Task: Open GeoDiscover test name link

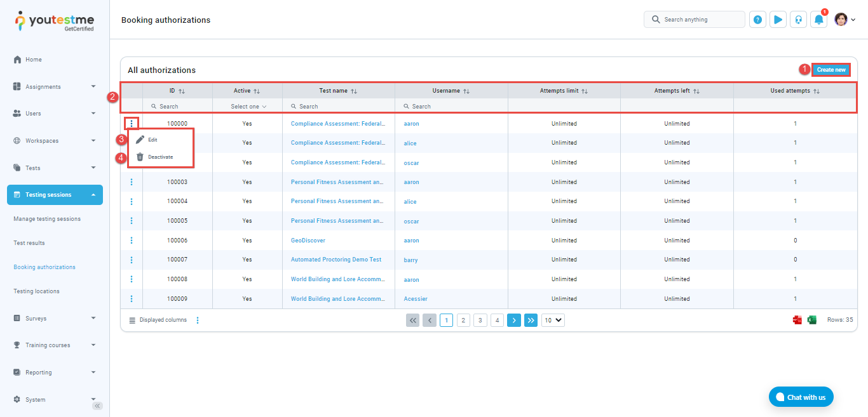Action: tap(308, 241)
